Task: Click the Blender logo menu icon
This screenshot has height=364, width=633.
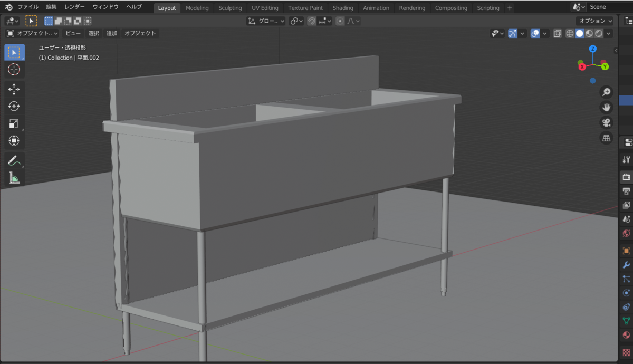Action: tap(9, 7)
